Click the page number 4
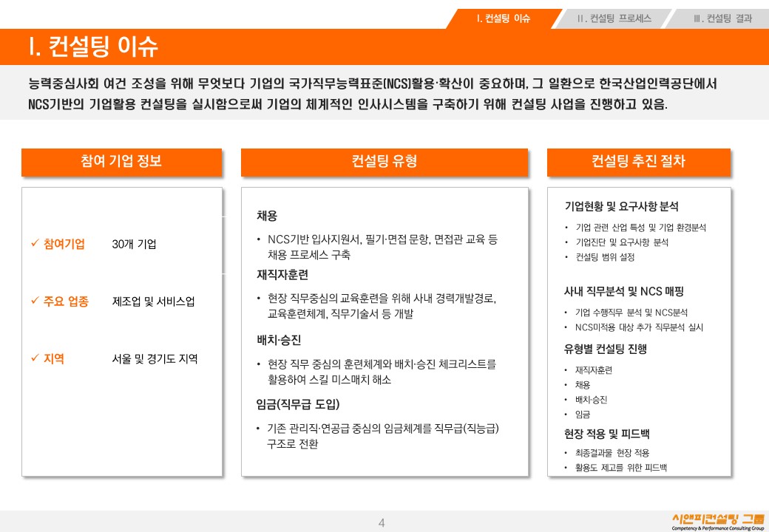 [382, 522]
